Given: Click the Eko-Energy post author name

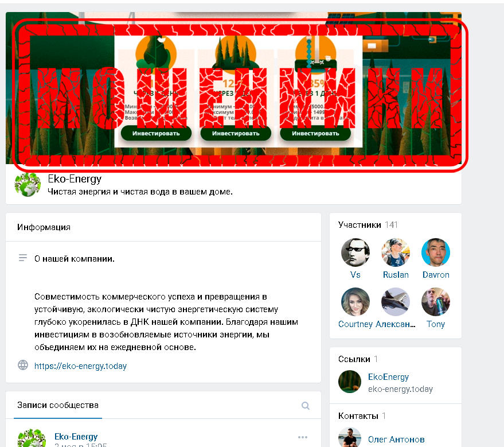Looking at the screenshot, I should [x=76, y=437].
